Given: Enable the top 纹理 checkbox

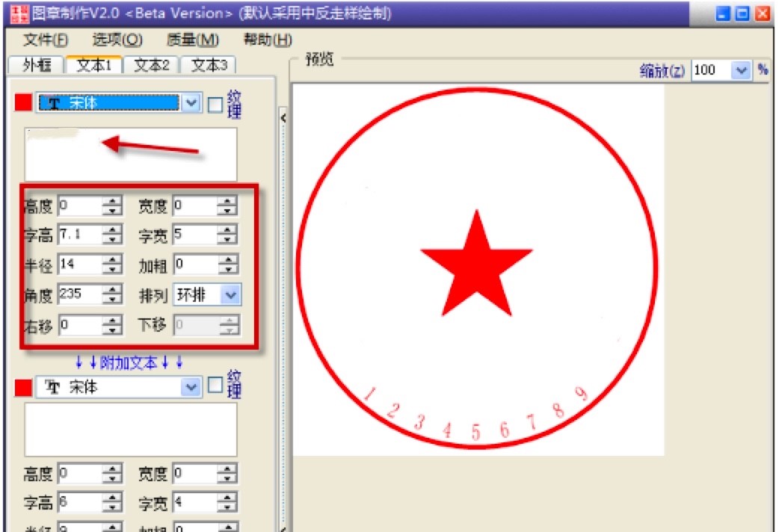Looking at the screenshot, I should tap(215, 105).
